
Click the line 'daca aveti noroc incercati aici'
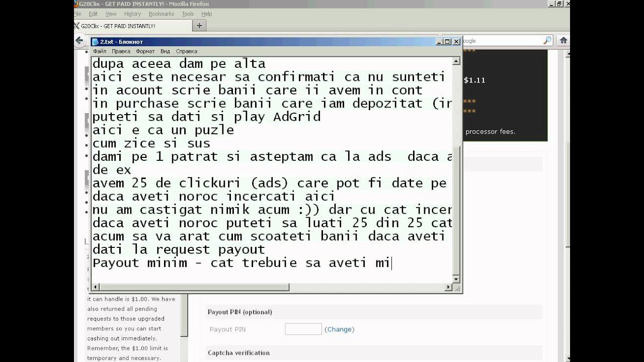point(214,197)
